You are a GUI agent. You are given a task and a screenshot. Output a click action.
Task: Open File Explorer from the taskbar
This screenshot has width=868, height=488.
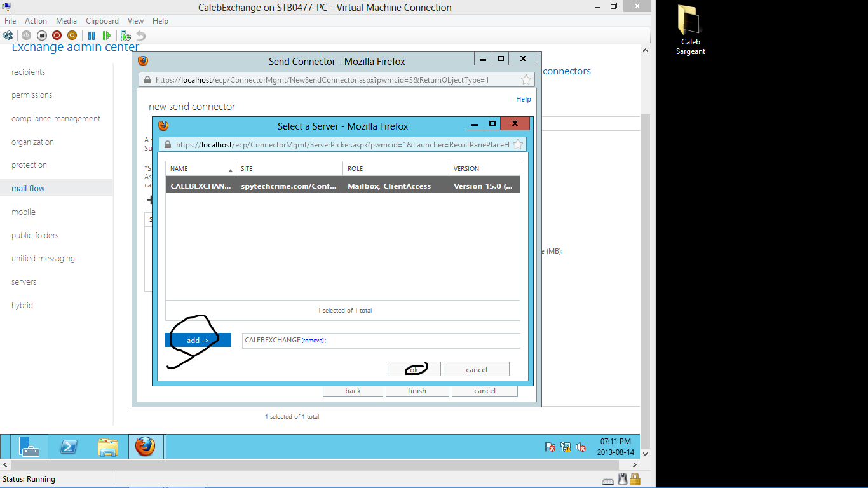coord(108,447)
